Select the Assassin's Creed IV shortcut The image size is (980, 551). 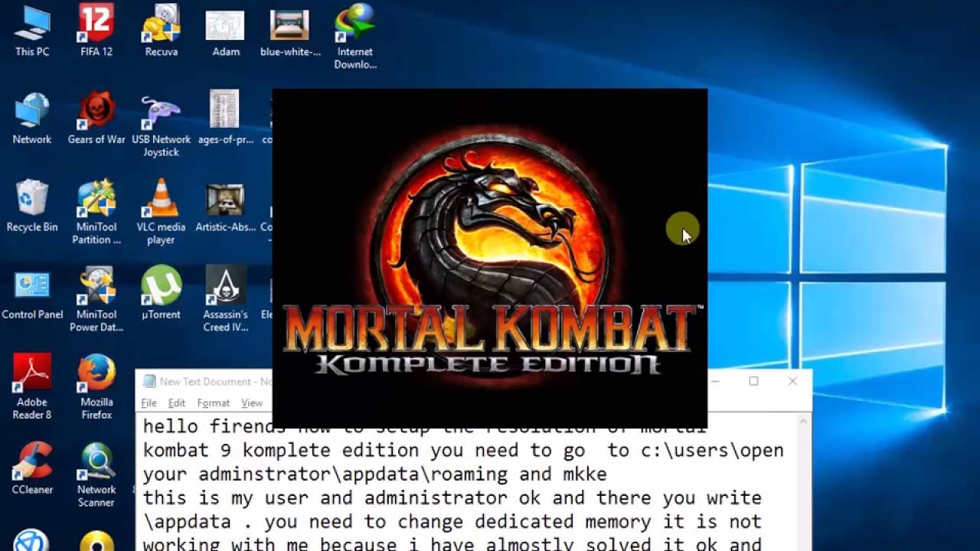tap(225, 299)
